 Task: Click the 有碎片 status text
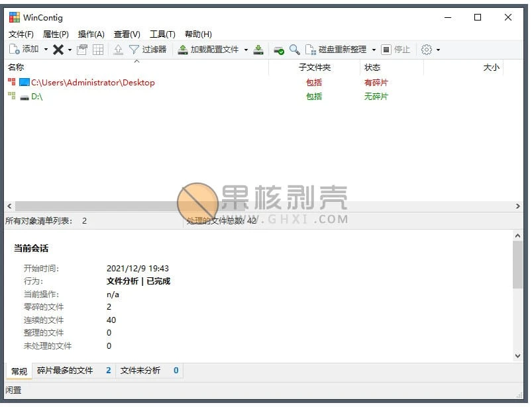click(x=376, y=82)
